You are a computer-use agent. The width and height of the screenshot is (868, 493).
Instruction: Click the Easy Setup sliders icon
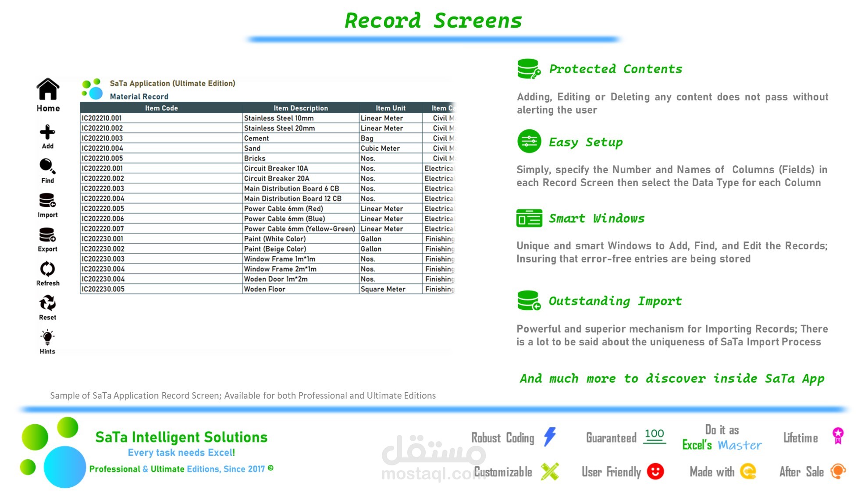pyautogui.click(x=529, y=141)
